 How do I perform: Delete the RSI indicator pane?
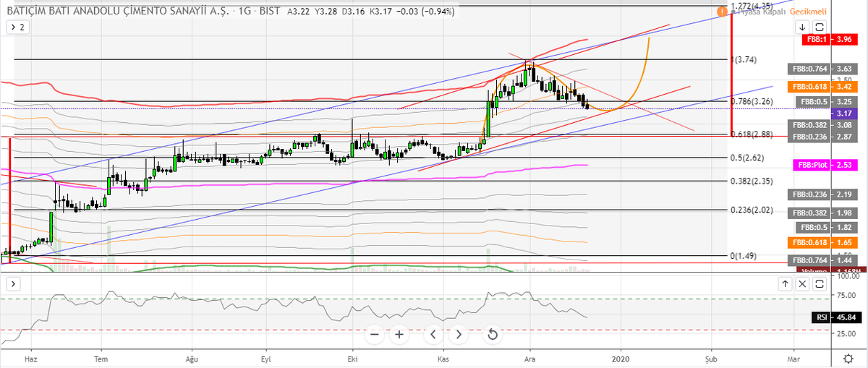801,284
